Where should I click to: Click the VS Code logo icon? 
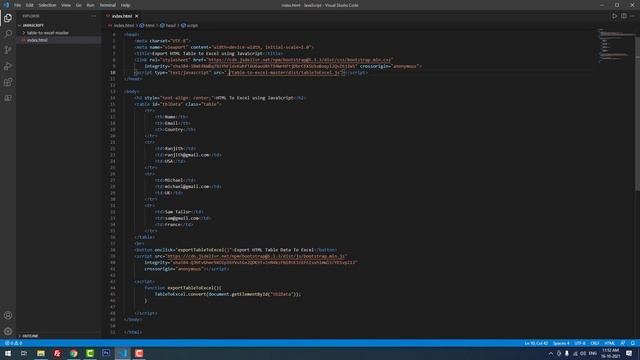(6, 5)
